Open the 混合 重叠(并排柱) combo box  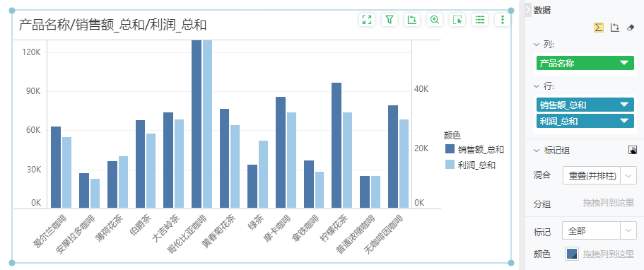(599, 175)
